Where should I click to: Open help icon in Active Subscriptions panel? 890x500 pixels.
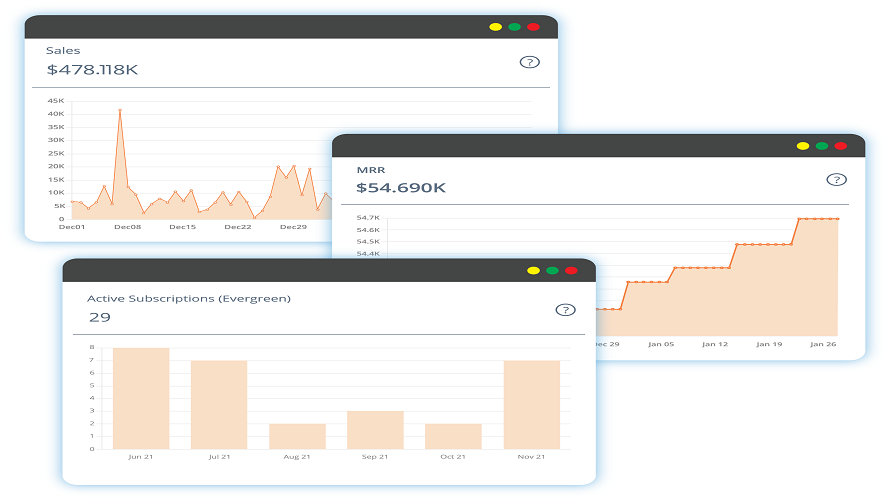pyautogui.click(x=565, y=310)
